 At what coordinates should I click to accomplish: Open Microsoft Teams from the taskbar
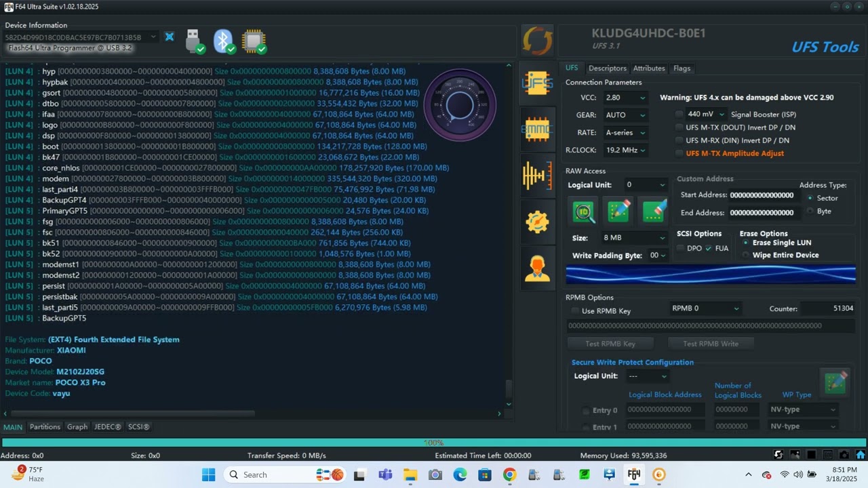tap(385, 474)
